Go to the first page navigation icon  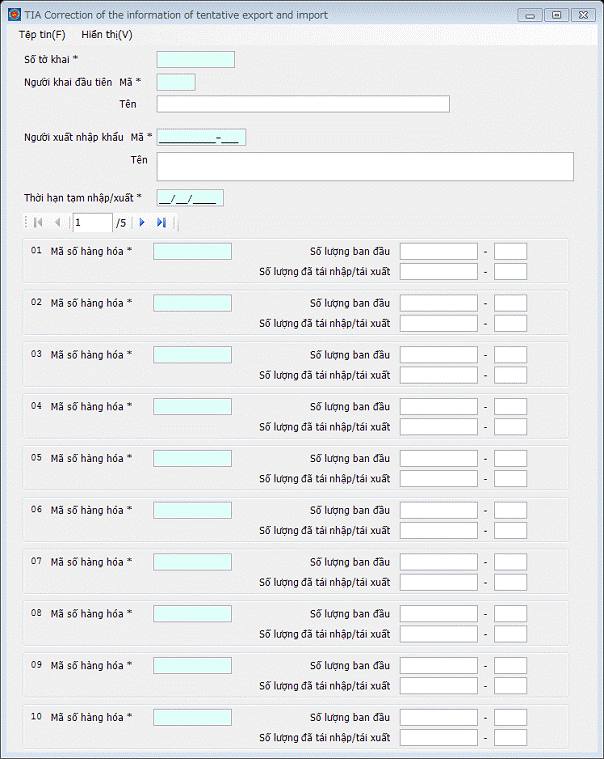pyautogui.click(x=38, y=222)
